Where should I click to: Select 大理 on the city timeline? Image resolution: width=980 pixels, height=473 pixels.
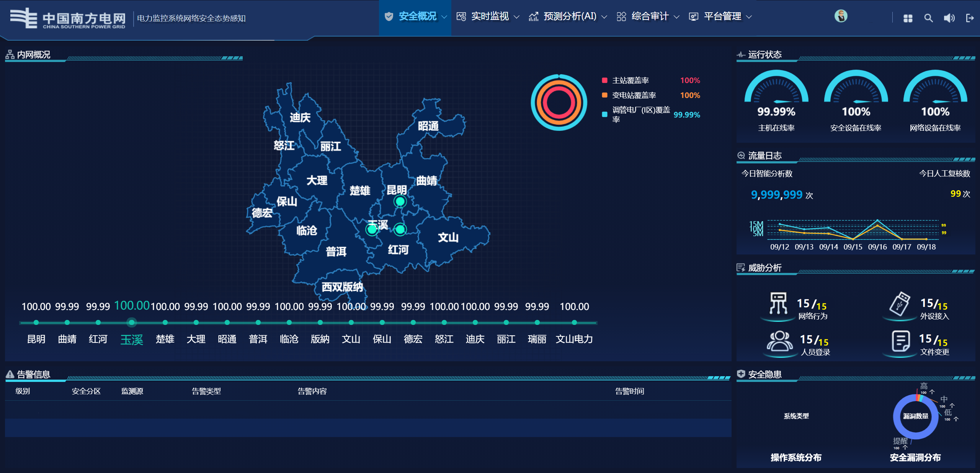click(x=196, y=323)
